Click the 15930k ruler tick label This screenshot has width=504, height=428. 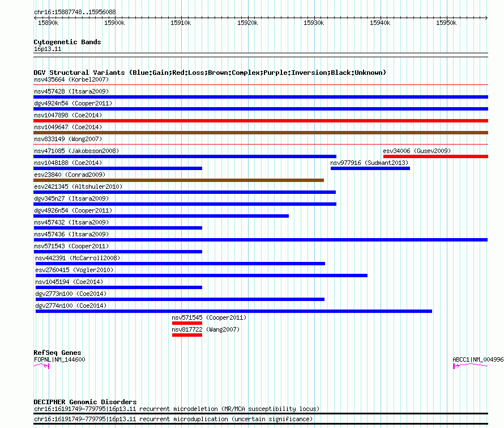click(314, 23)
